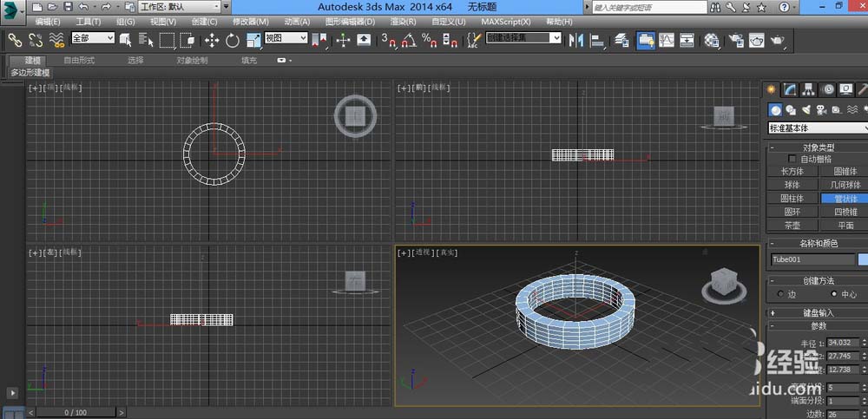This screenshot has width=868, height=419.
Task: Open the MAXScript(X) menu
Action: pyautogui.click(x=505, y=22)
